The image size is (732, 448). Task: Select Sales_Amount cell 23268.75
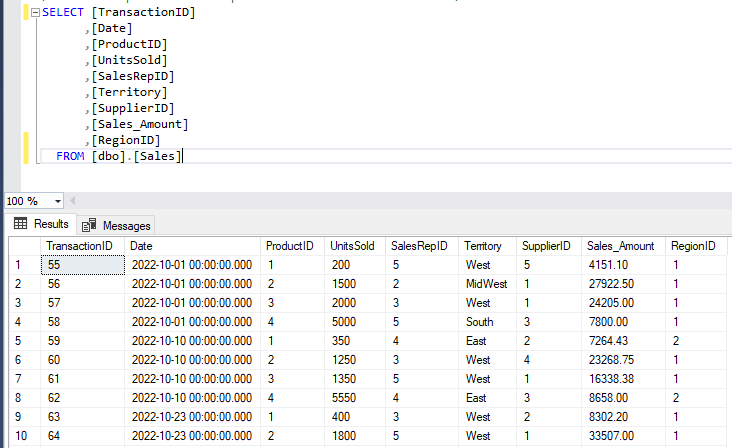(623, 360)
